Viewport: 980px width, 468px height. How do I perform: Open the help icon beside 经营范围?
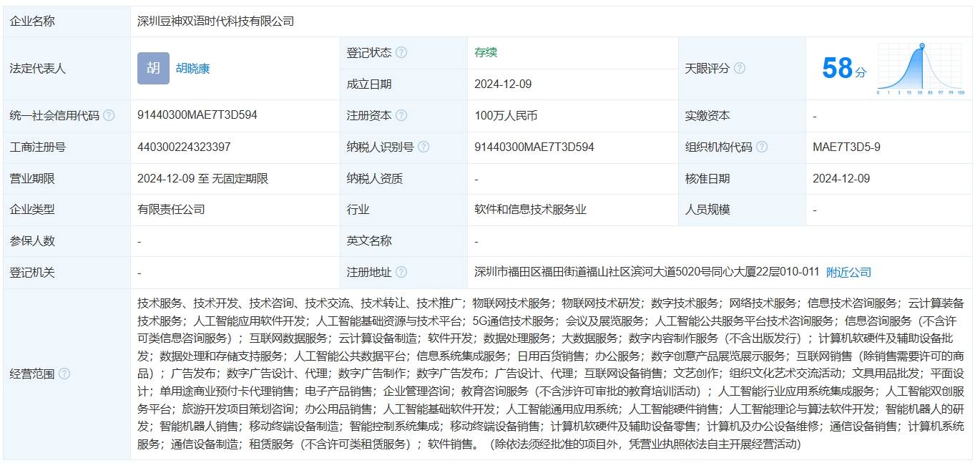coord(64,374)
